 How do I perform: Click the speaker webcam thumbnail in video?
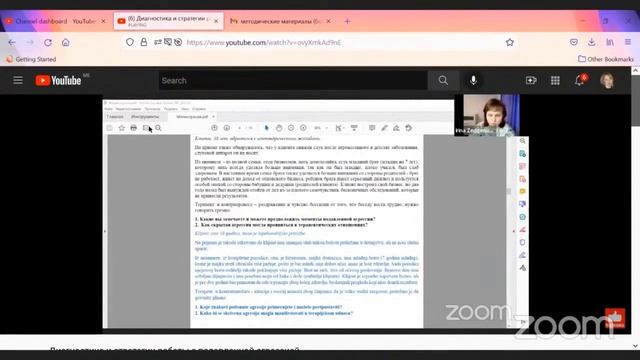coord(487,115)
